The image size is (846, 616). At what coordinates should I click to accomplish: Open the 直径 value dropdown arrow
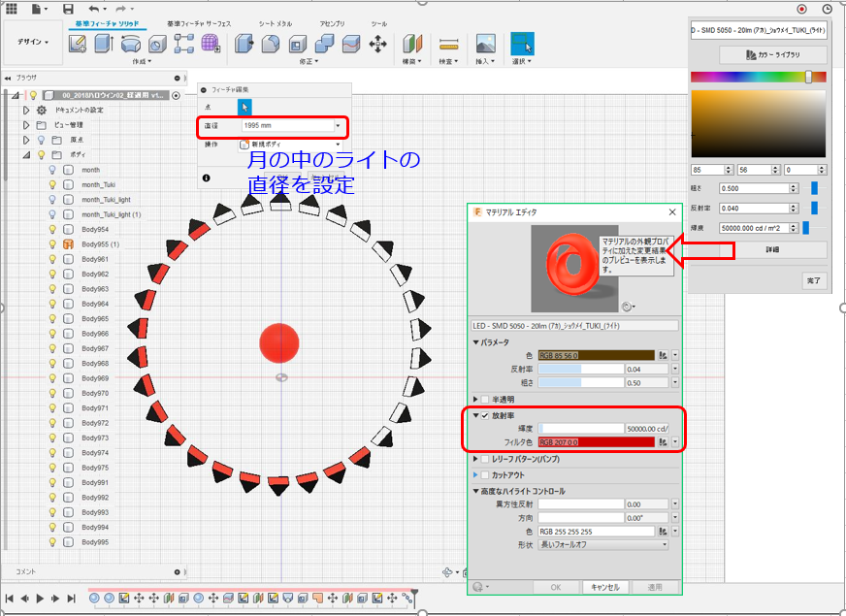(338, 126)
